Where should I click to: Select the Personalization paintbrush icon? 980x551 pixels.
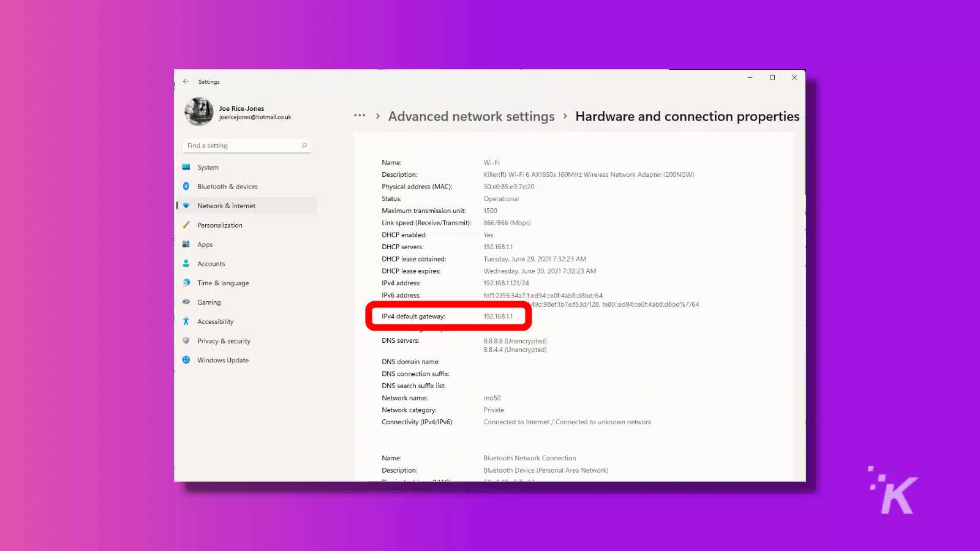pyautogui.click(x=187, y=225)
